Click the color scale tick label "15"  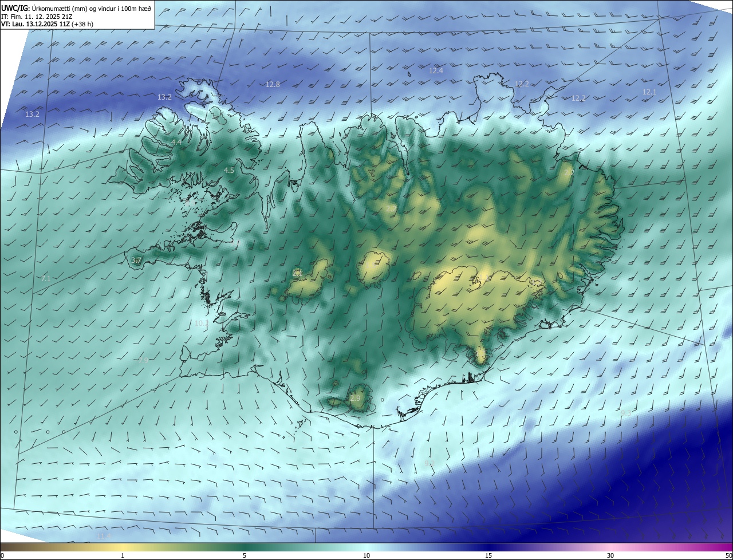488,555
